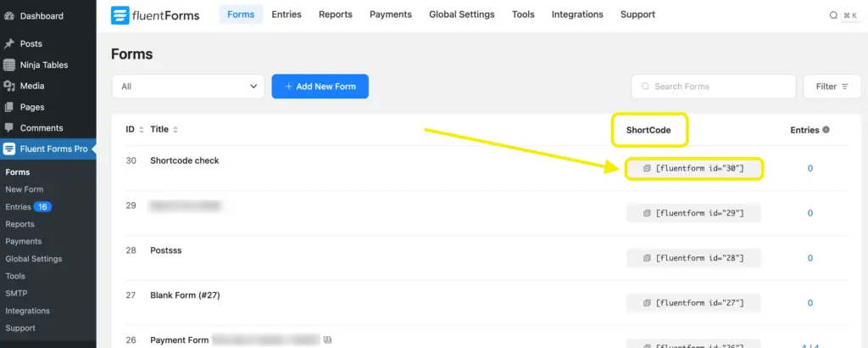Select Fluent Forms Pro sidebar menu
This screenshot has width=868, height=348.
pos(48,149)
